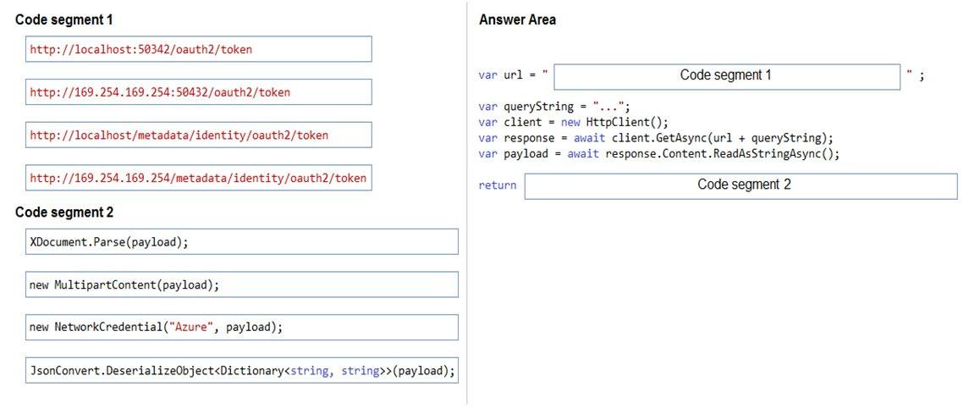Choose new MultipartContent(payload) code block
This screenshot has height=414, width=980.
point(242,284)
